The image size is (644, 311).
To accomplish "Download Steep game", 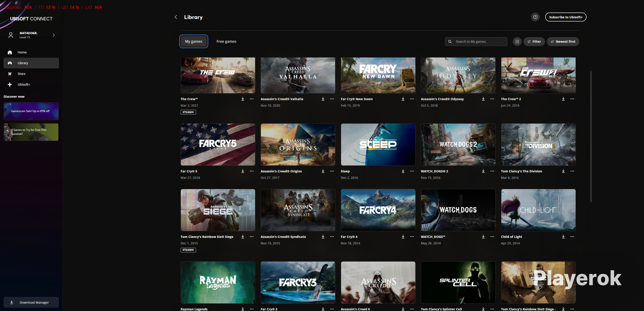I will (403, 171).
